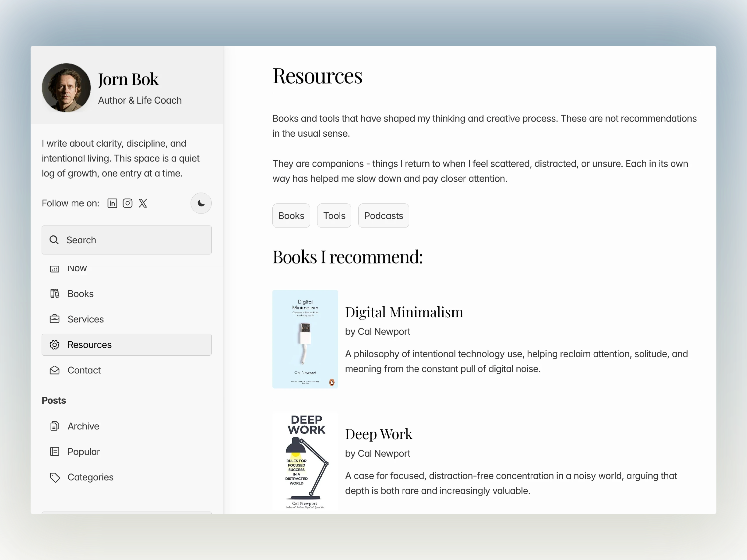Click the gear icon beside Resources
This screenshot has height=560, width=747.
[55, 345]
